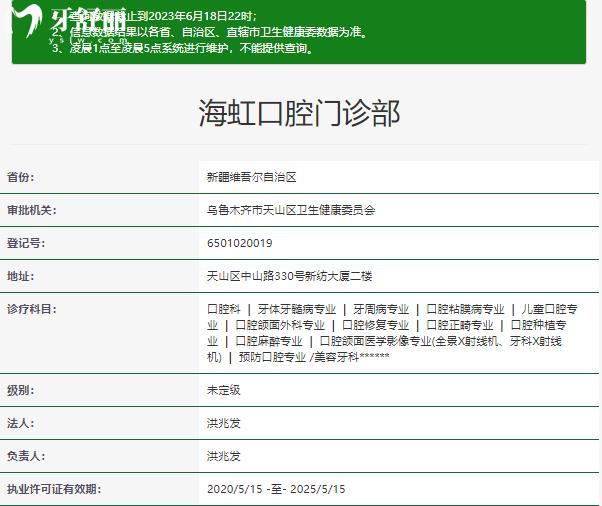602x506 pixels.
Task: Click the validity dates 2020/5/15 -至- 2025/5/15
Action: point(276,490)
